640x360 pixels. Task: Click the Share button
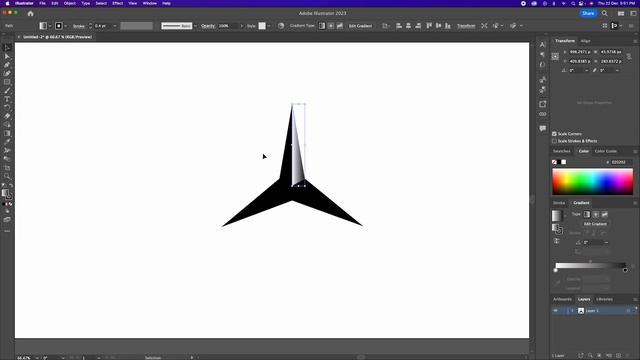(x=588, y=13)
